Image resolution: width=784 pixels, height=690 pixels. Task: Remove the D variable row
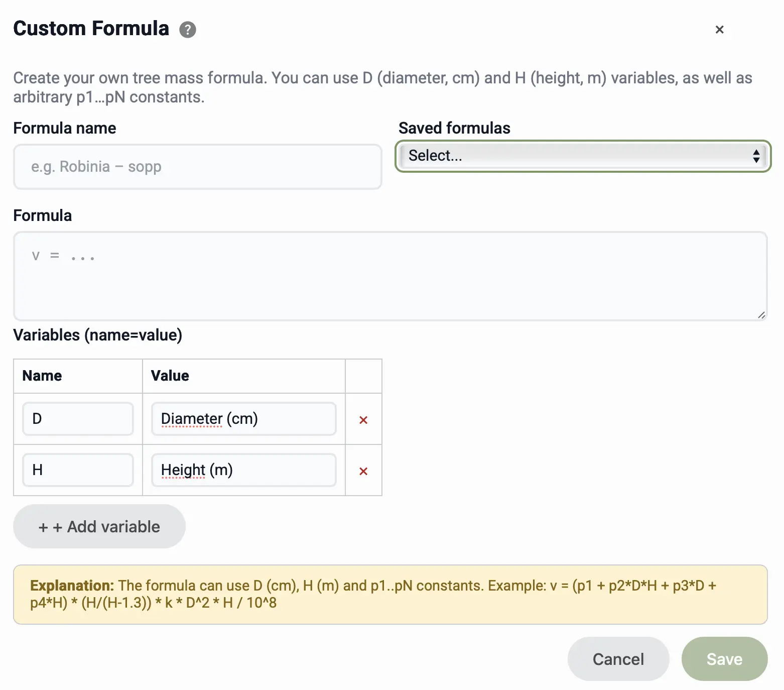pyautogui.click(x=363, y=420)
